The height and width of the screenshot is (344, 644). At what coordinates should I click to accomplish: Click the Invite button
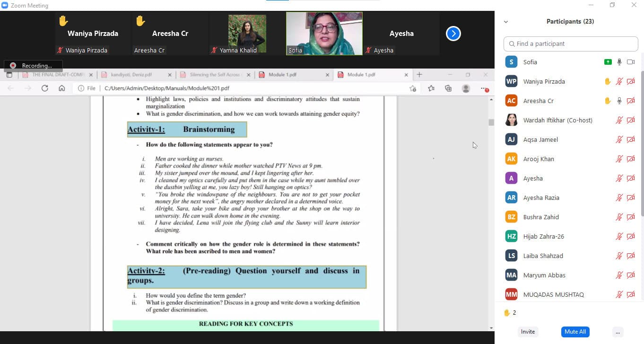528,332
